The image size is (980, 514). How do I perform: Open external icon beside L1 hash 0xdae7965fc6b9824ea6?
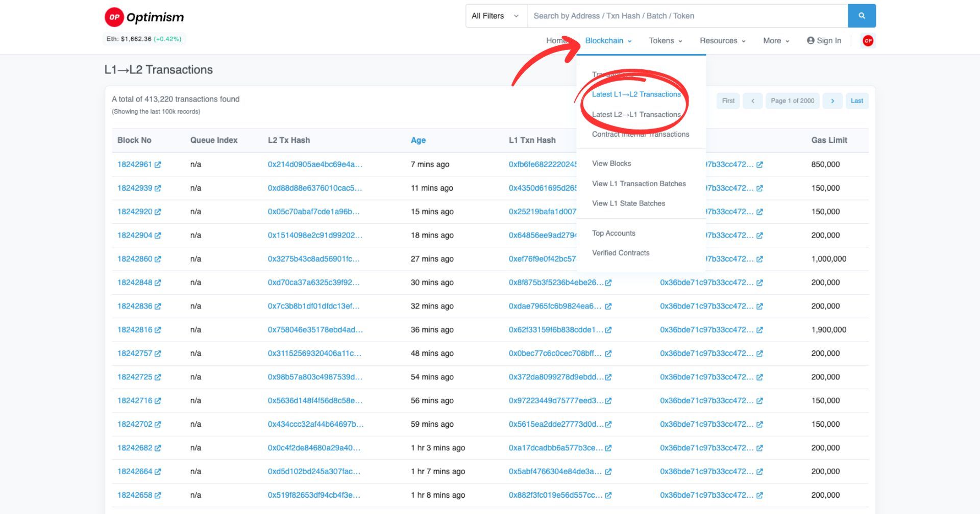point(608,306)
